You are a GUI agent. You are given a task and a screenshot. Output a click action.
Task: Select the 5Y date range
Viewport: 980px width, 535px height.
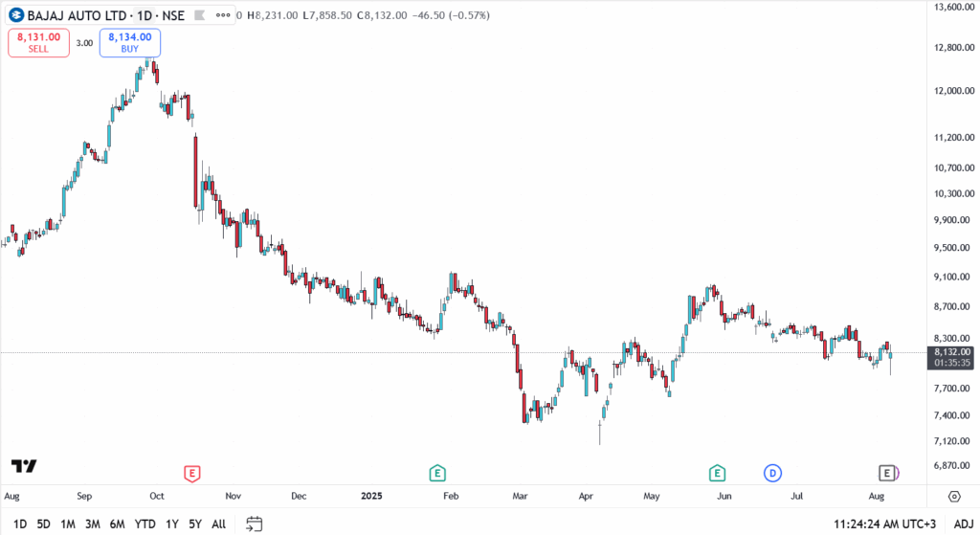click(x=195, y=524)
